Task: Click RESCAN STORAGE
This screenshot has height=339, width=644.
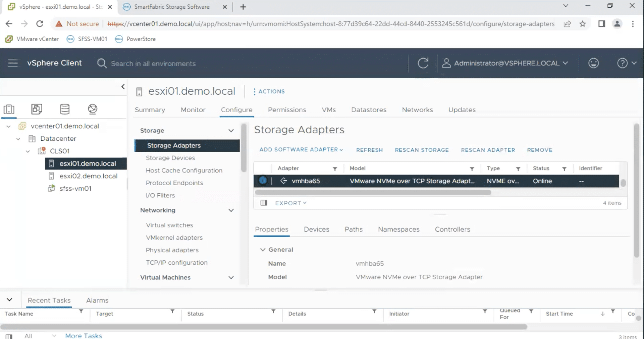Action: tap(422, 150)
